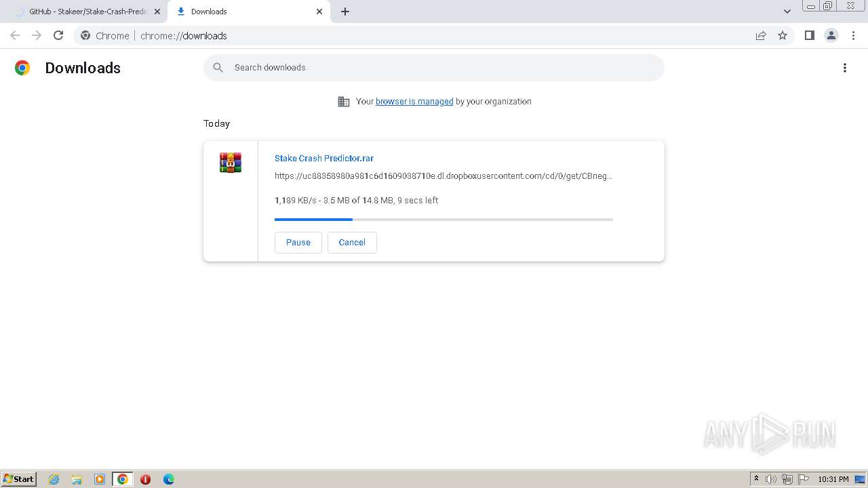Open Opera browser from taskbar

pos(145,479)
